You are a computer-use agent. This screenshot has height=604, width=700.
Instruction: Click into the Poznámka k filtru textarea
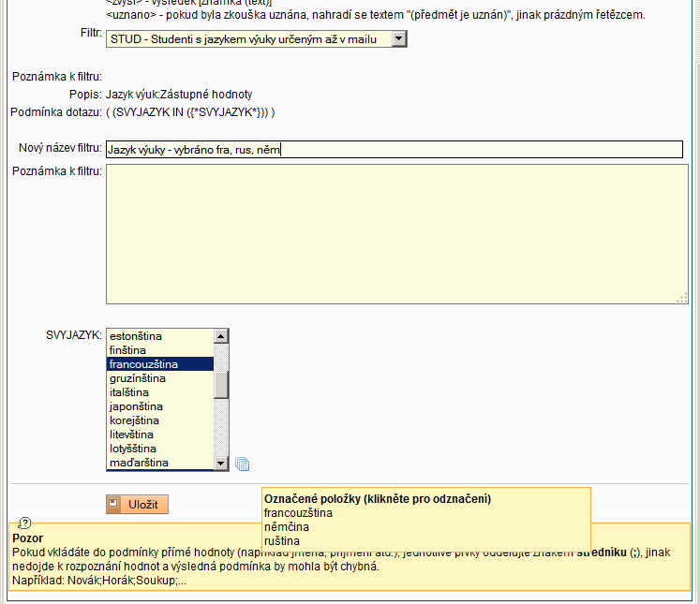394,234
